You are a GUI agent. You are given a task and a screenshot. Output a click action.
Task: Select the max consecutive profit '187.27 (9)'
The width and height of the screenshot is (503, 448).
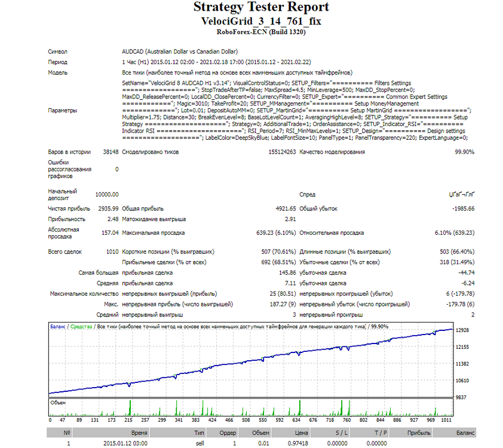tap(283, 304)
